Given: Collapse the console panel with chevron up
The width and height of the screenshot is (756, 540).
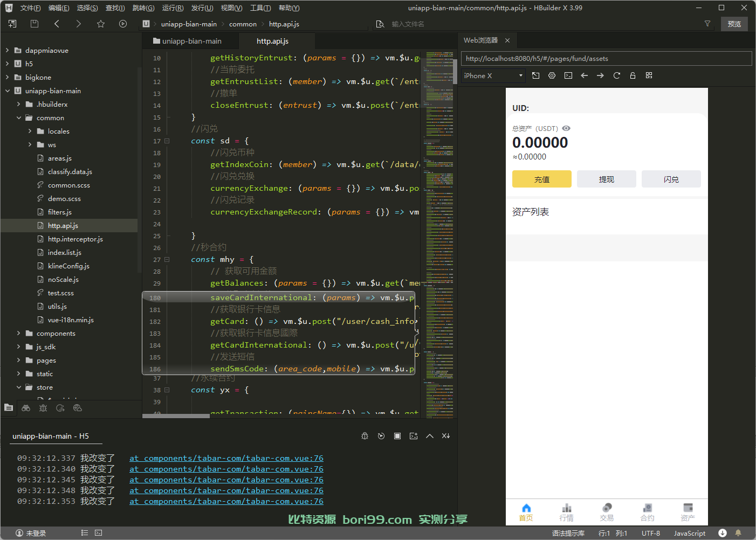Looking at the screenshot, I should pyautogui.click(x=430, y=436).
